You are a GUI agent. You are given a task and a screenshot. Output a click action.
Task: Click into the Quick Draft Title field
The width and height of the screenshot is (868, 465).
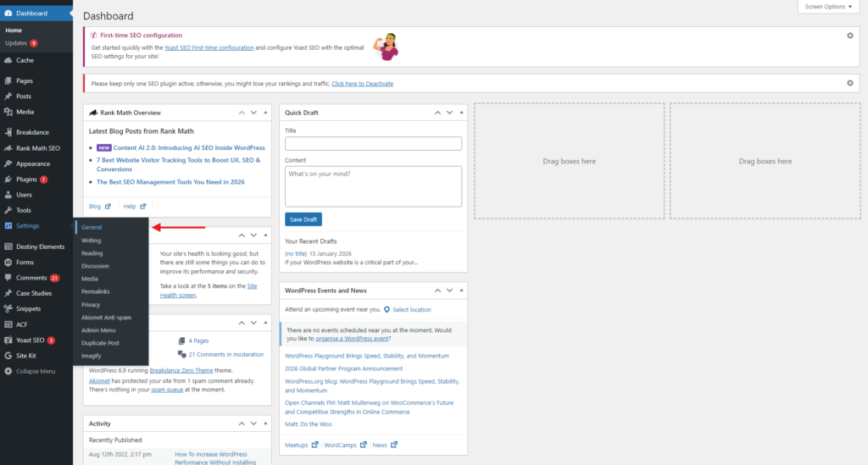pos(373,144)
